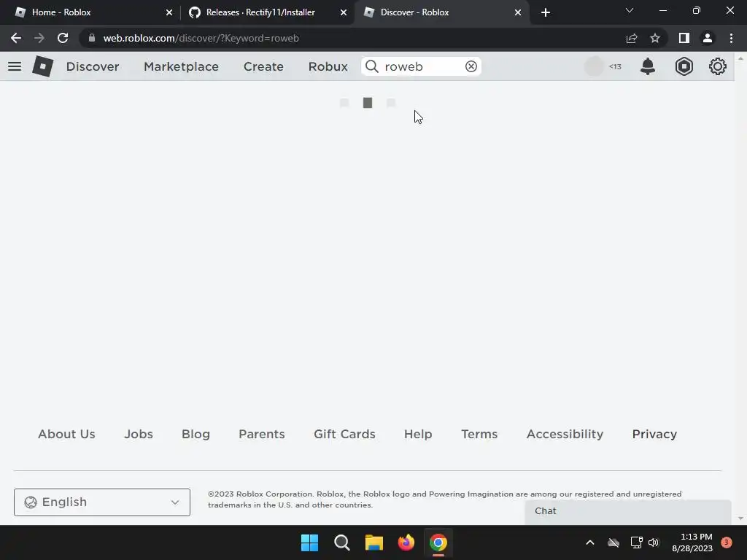Reload the current page
The height and width of the screenshot is (560, 747).
point(63,38)
